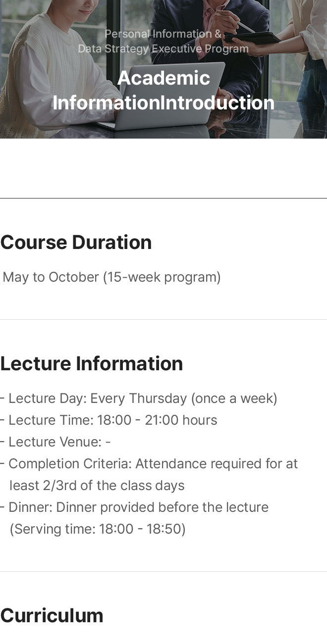The height and width of the screenshot is (644, 327).
Task: Tap the "Dinner provided before the lecture" line
Action: pyautogui.click(x=138, y=507)
